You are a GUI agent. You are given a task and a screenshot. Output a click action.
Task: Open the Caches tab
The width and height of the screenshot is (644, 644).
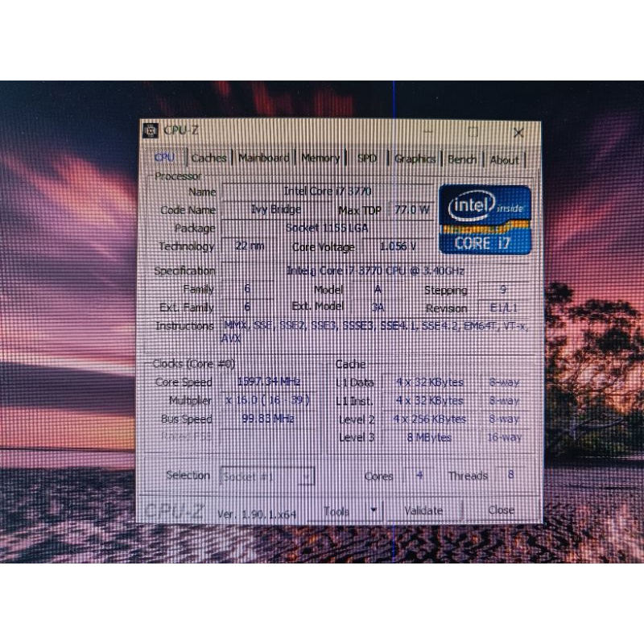pyautogui.click(x=208, y=158)
